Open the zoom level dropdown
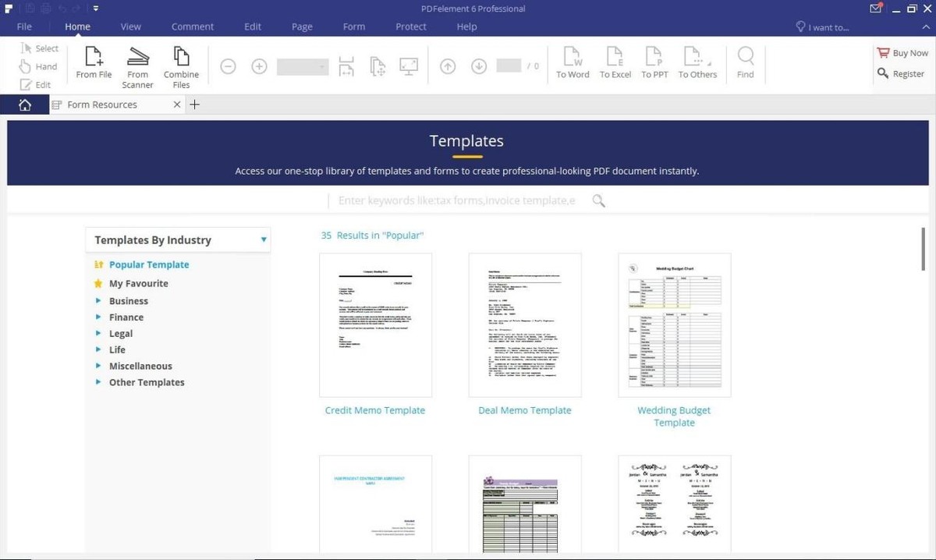The height and width of the screenshot is (560, 936). click(x=303, y=66)
